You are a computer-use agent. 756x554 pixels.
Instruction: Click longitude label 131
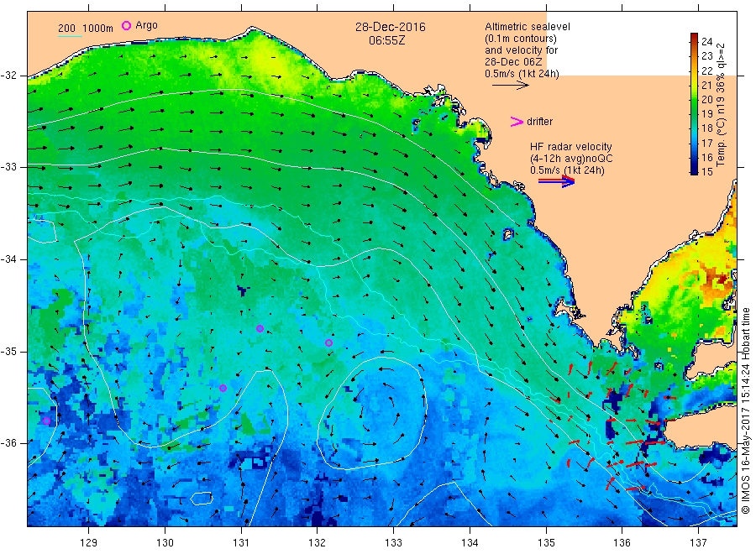click(241, 542)
